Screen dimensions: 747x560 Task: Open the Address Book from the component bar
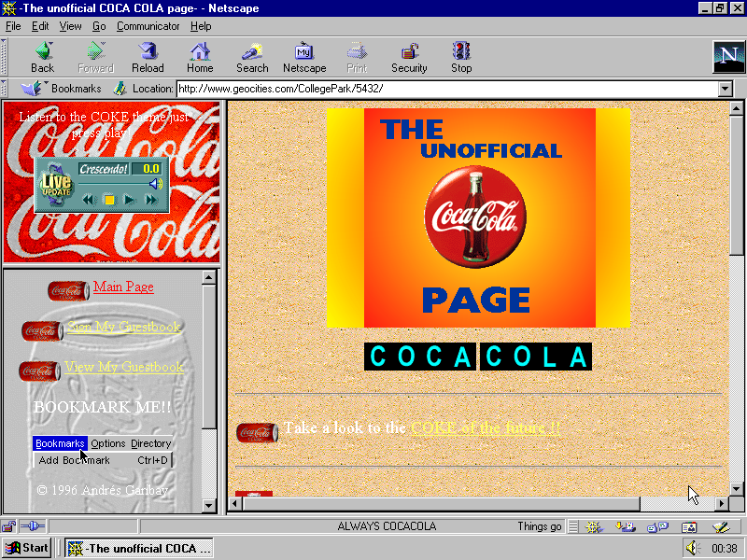point(689,526)
